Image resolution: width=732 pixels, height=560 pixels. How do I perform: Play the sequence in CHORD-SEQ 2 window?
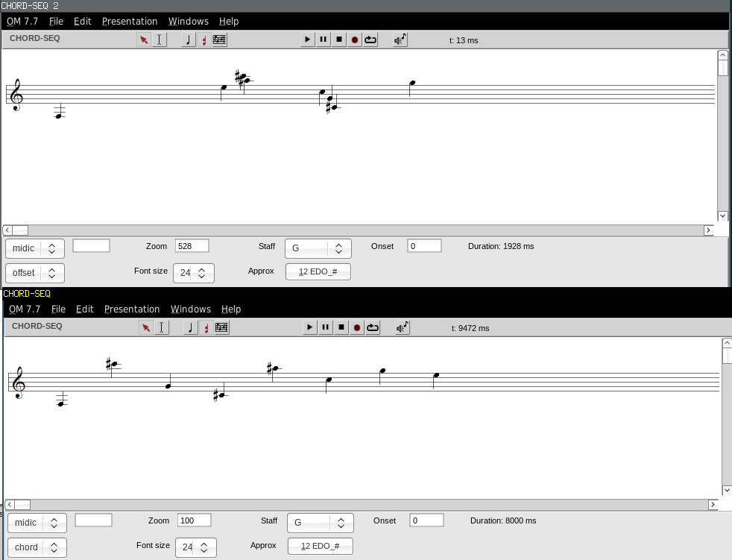tap(307, 40)
